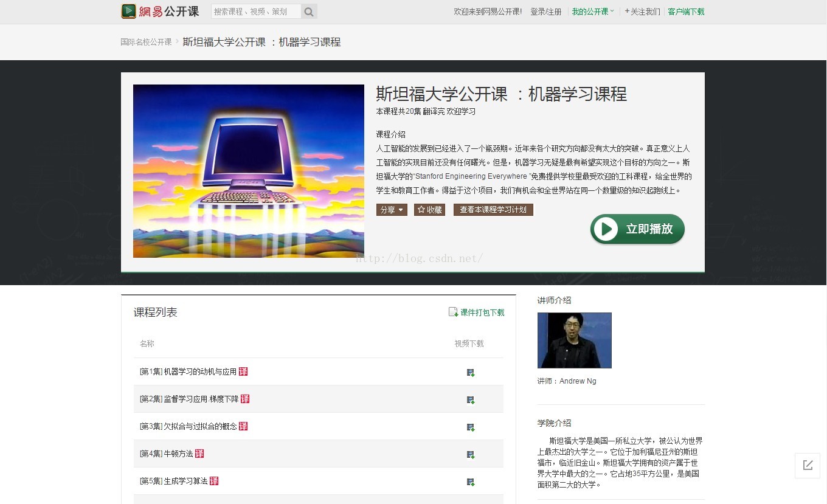Click the 译 badge on 第5集 row

214,481
